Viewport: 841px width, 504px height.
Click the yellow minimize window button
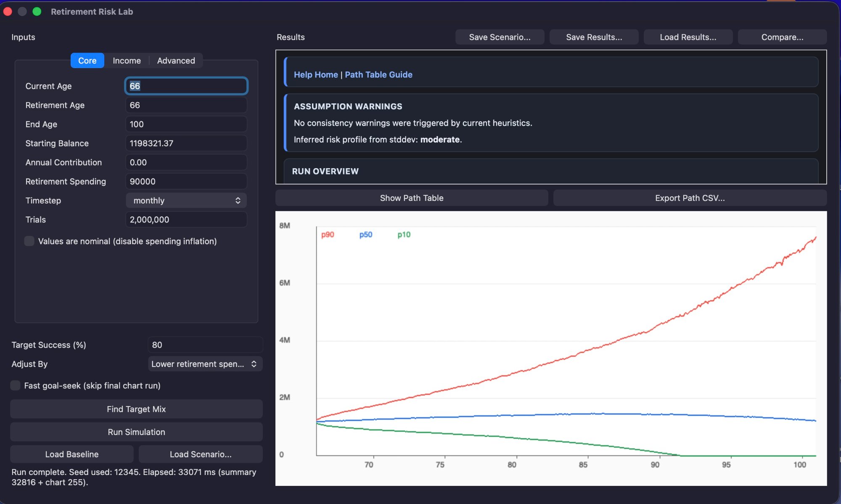(x=22, y=11)
